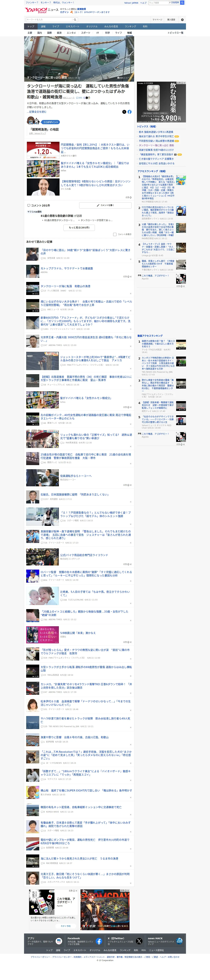
Task: Open topic 栃木 強殺未遂疑い少年3人再逮捕
Action: coord(156,132)
